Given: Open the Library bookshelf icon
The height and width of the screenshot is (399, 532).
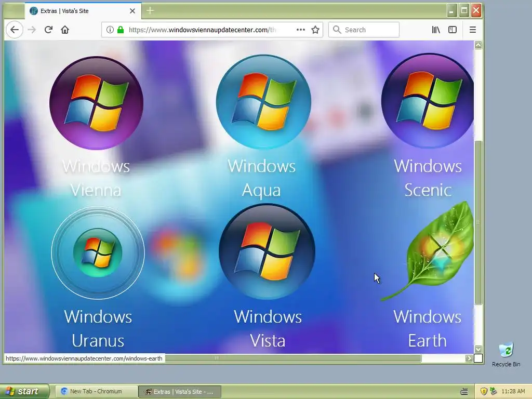Looking at the screenshot, I should tap(436, 30).
